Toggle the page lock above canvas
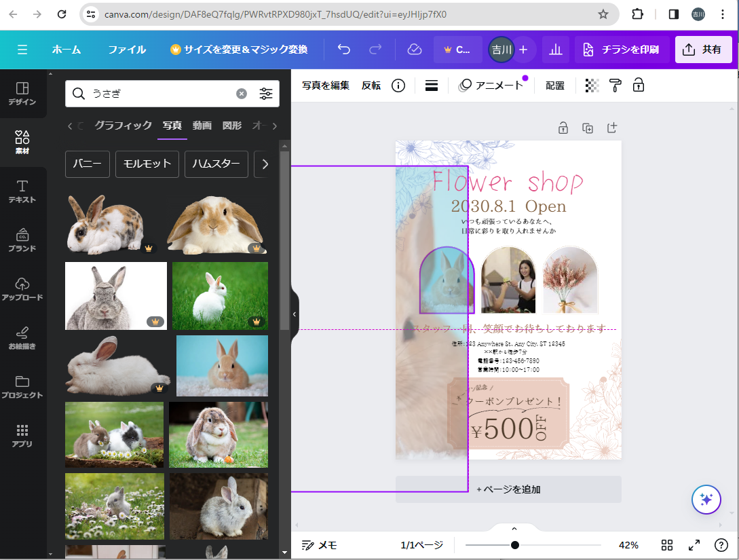 click(x=563, y=128)
